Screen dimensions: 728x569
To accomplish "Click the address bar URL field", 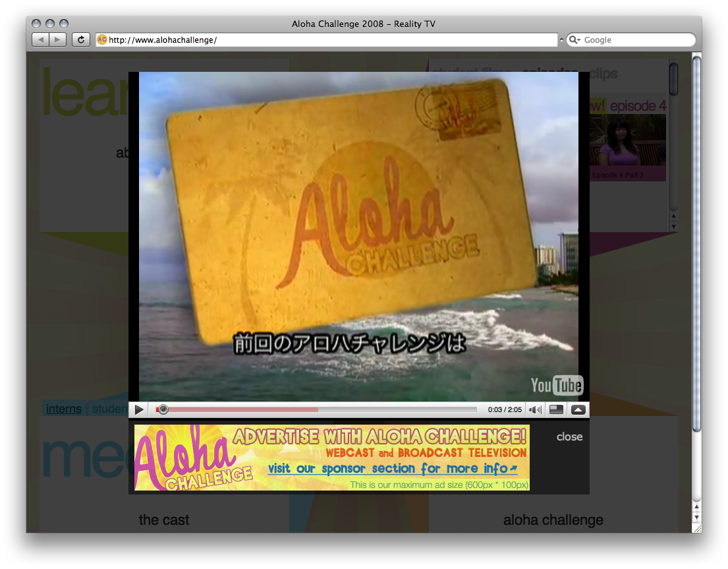I will pos(329,40).
